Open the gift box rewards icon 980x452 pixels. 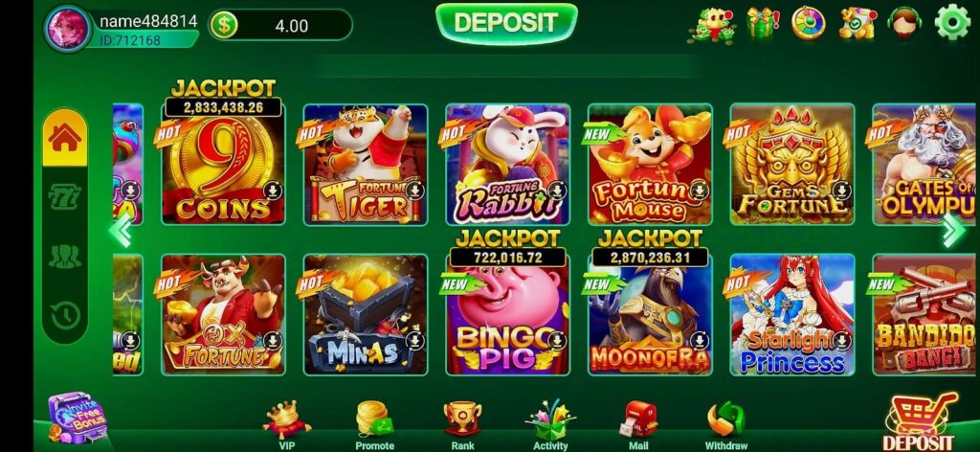click(x=763, y=23)
